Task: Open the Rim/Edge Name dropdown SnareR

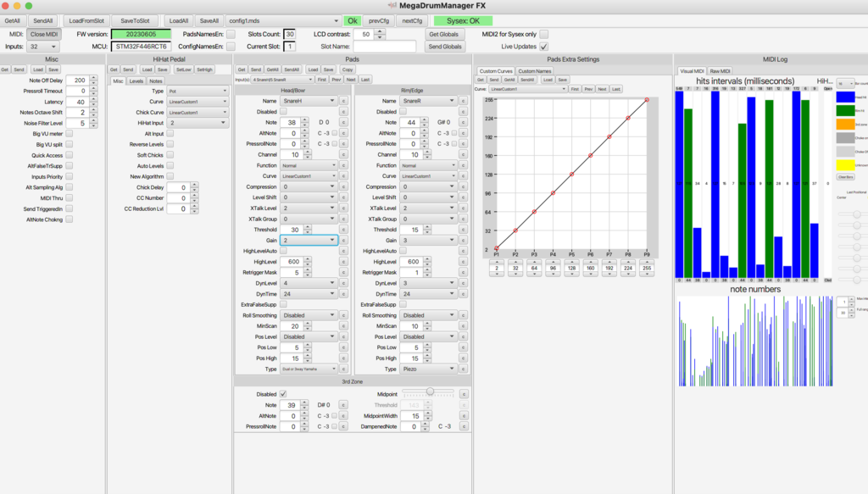Action: pyautogui.click(x=428, y=101)
